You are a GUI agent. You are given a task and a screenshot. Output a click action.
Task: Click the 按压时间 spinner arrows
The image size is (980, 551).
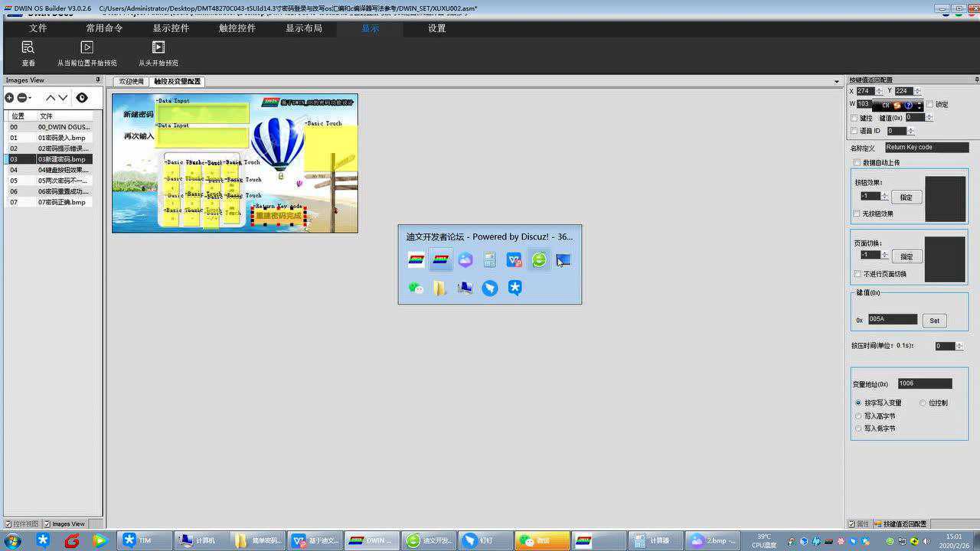pyautogui.click(x=960, y=346)
